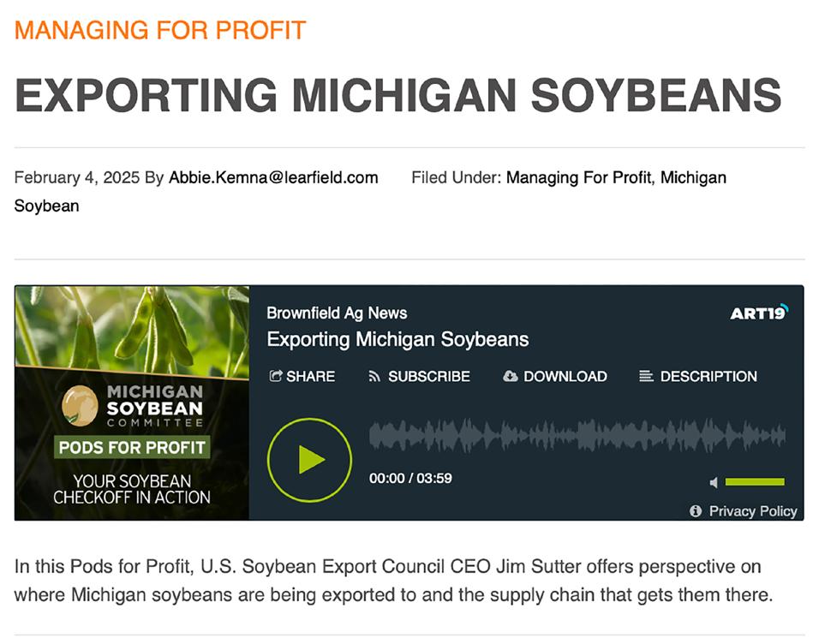Viewport: 819px width, 644px height.
Task: Open the ART19 logo link
Action: pos(758,313)
